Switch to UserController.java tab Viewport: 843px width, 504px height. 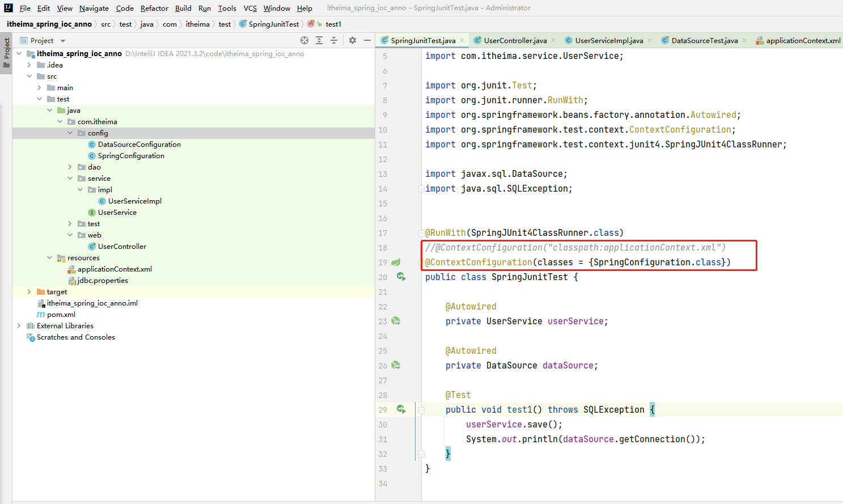pyautogui.click(x=515, y=40)
